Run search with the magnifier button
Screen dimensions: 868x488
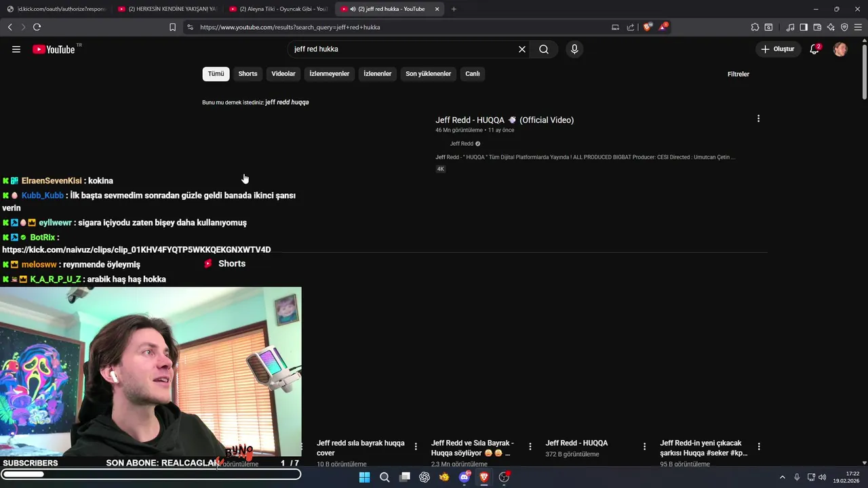point(544,49)
